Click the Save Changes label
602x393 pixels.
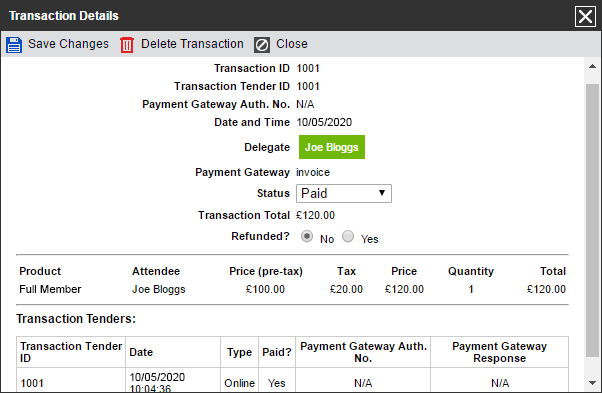68,44
